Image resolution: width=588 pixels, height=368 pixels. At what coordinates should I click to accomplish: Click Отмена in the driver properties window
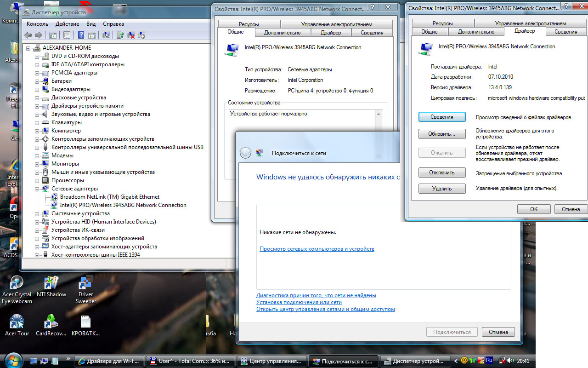[570, 209]
